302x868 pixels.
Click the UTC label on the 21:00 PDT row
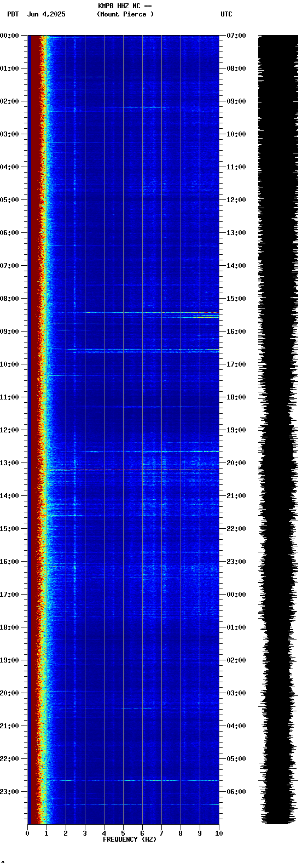coord(236,726)
